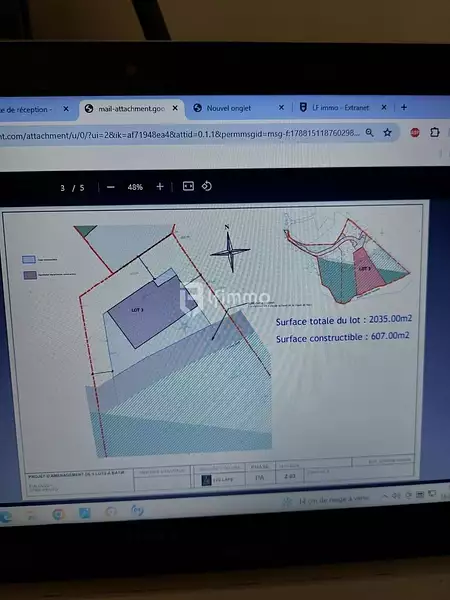Click the 48% zoom level field
The image size is (450, 600).
[135, 187]
